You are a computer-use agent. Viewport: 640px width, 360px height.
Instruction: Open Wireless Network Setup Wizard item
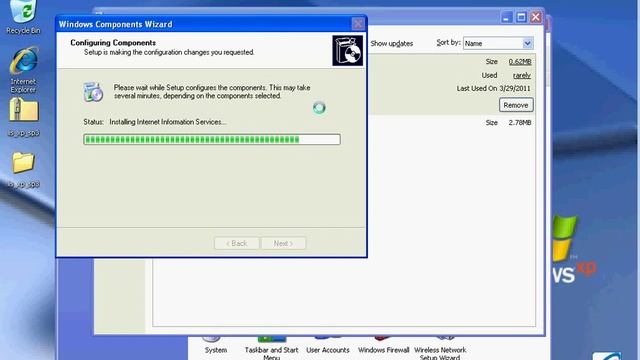pyautogui.click(x=440, y=348)
